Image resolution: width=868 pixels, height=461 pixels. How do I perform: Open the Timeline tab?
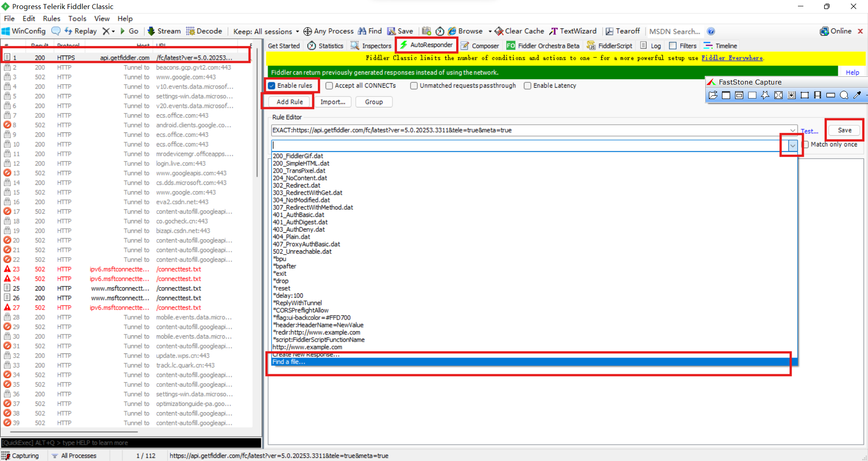721,46
